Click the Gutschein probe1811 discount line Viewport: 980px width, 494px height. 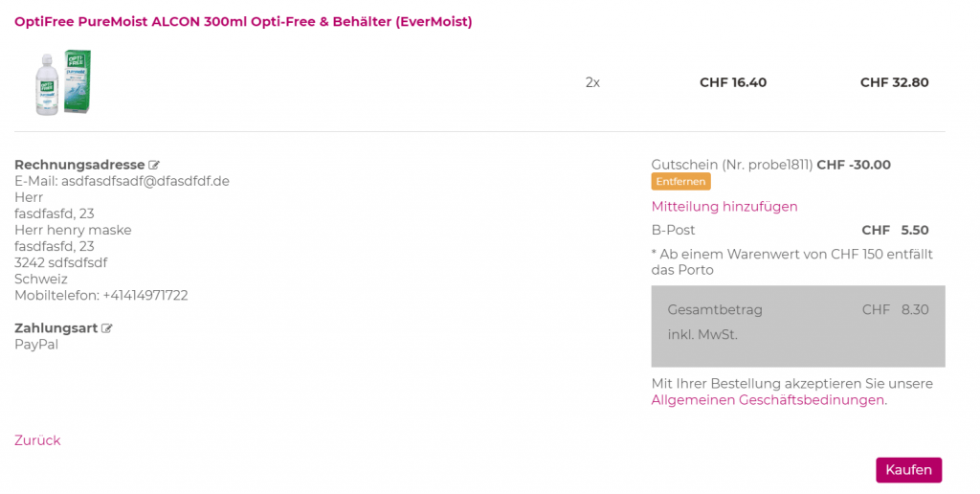770,165
